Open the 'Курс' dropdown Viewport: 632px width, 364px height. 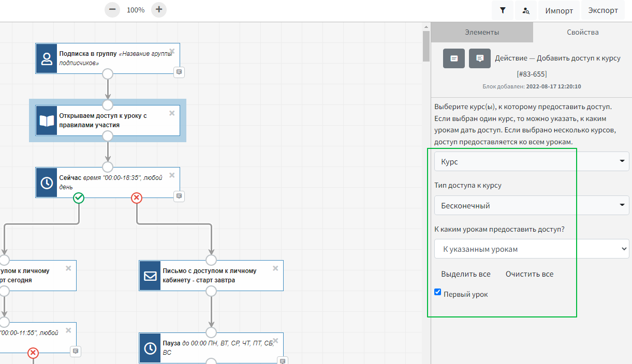point(532,162)
